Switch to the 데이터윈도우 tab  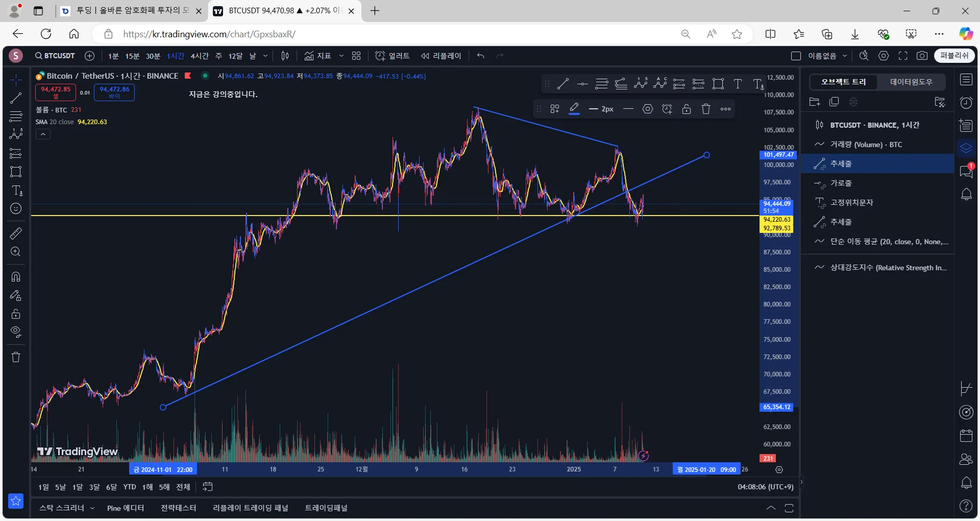click(911, 82)
